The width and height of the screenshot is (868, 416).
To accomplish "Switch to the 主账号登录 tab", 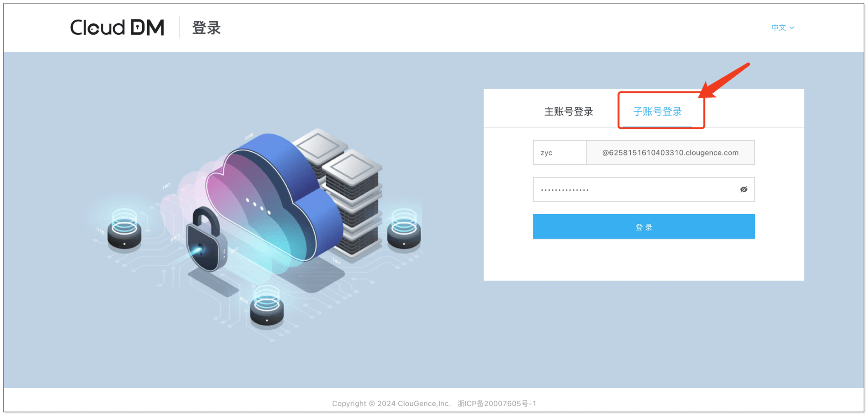I will 568,112.
